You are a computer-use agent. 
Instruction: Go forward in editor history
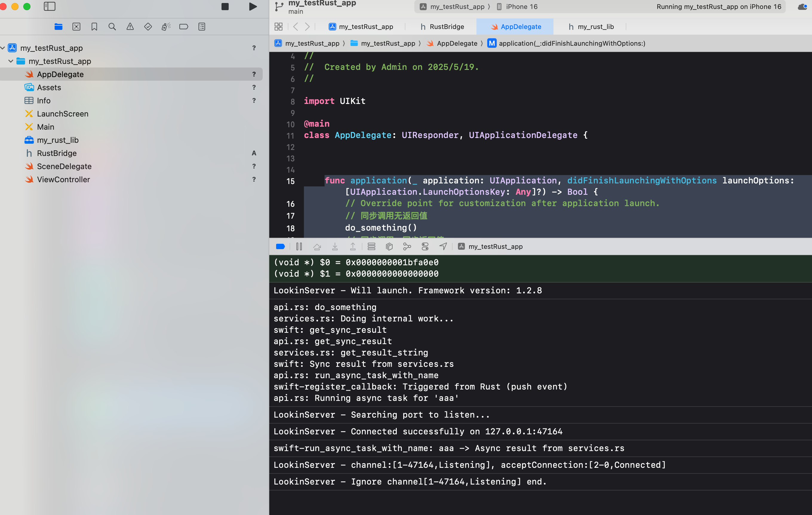click(307, 27)
